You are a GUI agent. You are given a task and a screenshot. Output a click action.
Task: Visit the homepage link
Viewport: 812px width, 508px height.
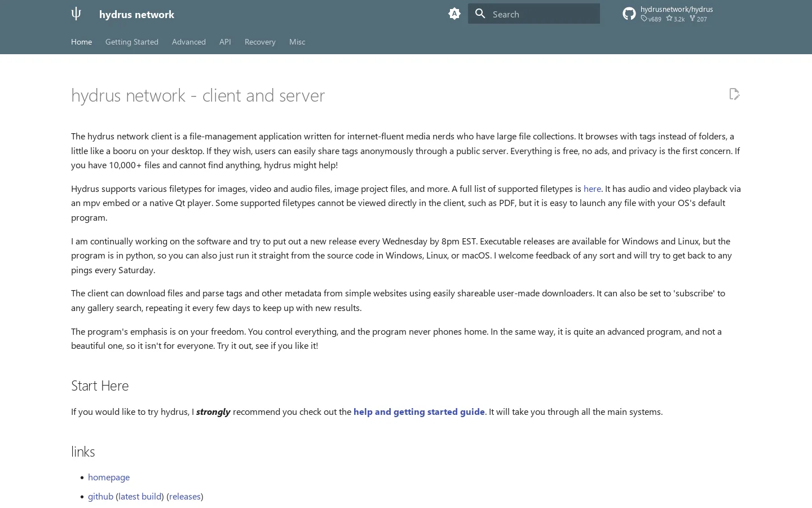[109, 477]
